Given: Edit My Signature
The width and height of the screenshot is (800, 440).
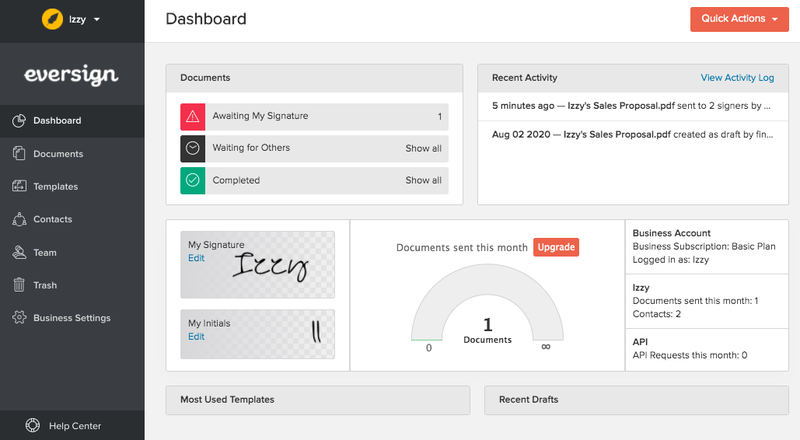Looking at the screenshot, I should 196,258.
